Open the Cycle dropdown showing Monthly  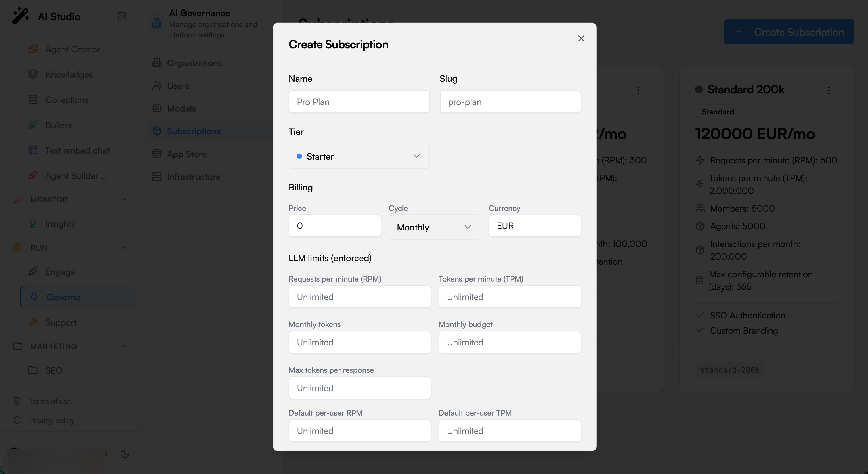(435, 227)
